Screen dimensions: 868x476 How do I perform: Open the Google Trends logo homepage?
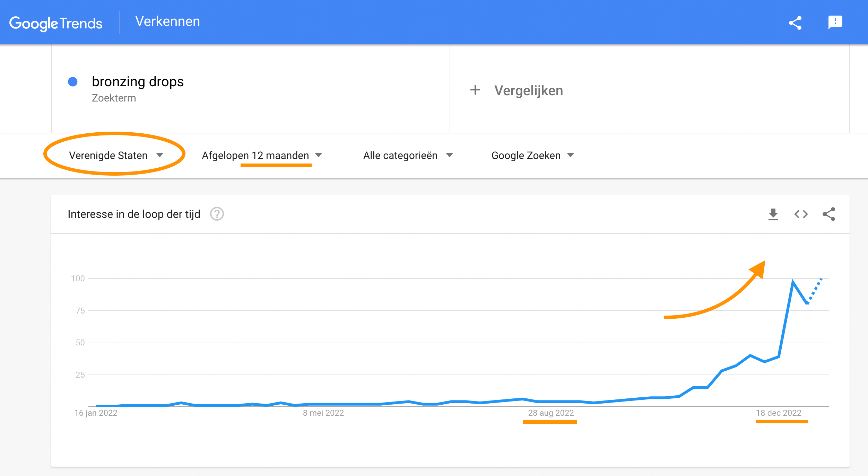click(x=56, y=23)
